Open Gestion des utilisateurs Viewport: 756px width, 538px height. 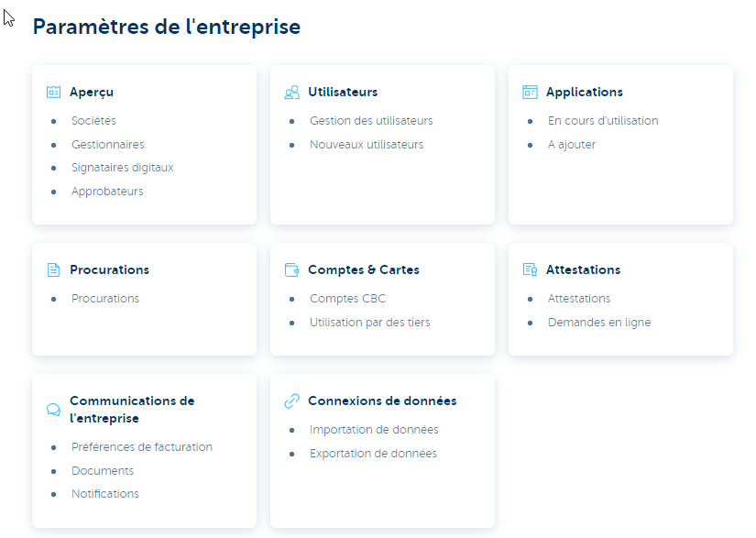(x=370, y=120)
